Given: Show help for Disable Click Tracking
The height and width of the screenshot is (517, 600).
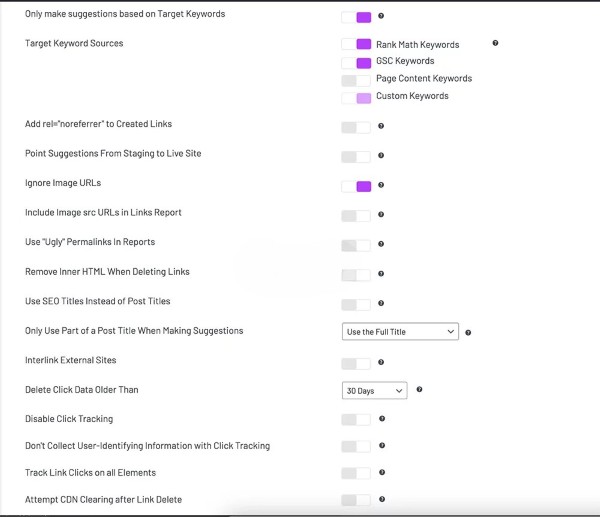Looking at the screenshot, I should [381, 419].
